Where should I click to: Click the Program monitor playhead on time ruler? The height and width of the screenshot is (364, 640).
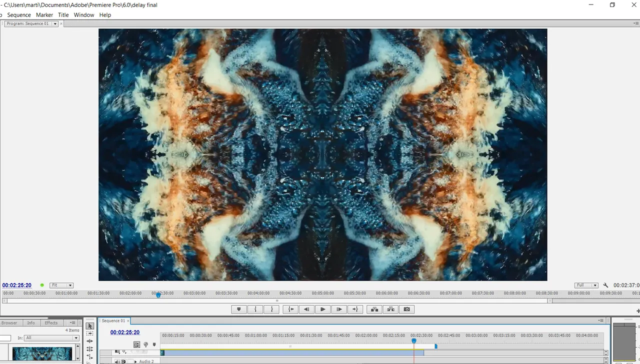pyautogui.click(x=158, y=295)
